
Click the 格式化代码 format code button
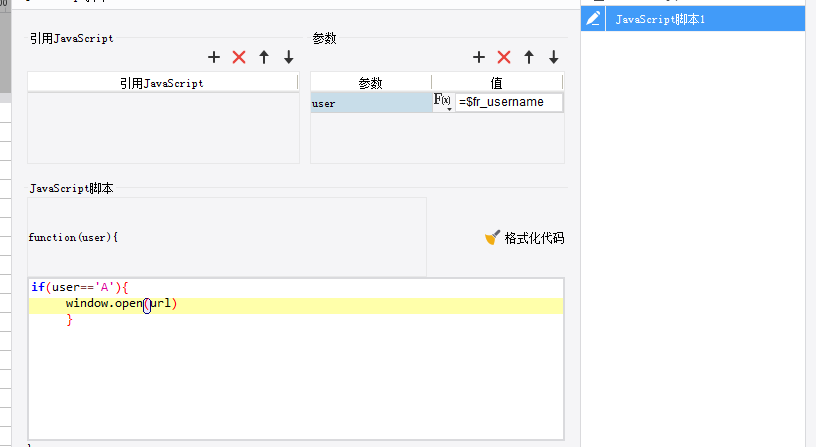point(525,238)
